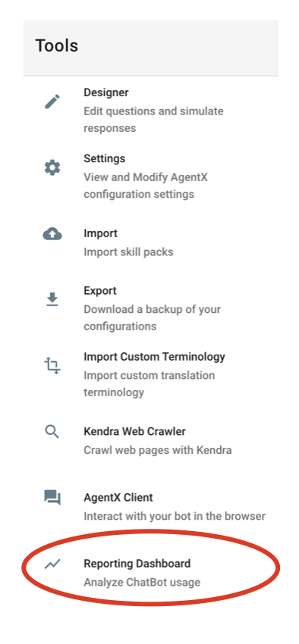Screen dimensions: 299x644
Task: Click "Analyze ChatBot usage" description text
Action: [x=142, y=582]
